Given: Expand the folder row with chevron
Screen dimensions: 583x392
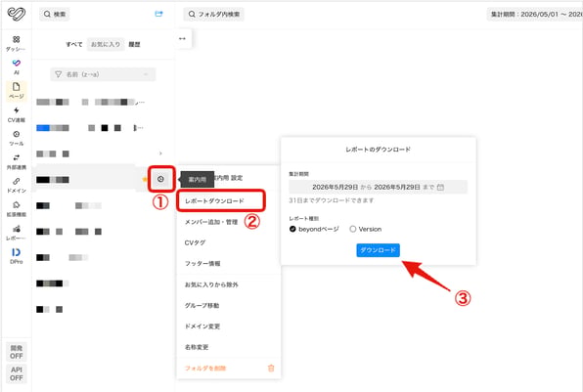Looking at the screenshot, I should [x=160, y=153].
